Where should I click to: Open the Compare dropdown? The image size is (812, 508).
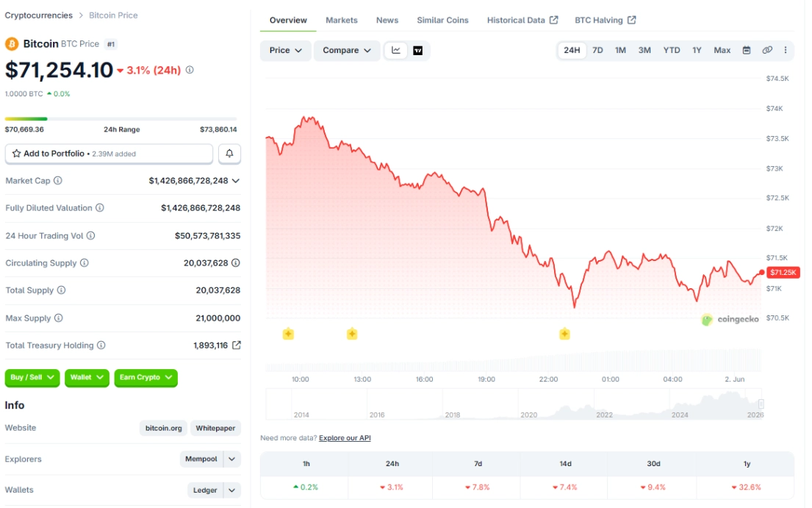[346, 50]
